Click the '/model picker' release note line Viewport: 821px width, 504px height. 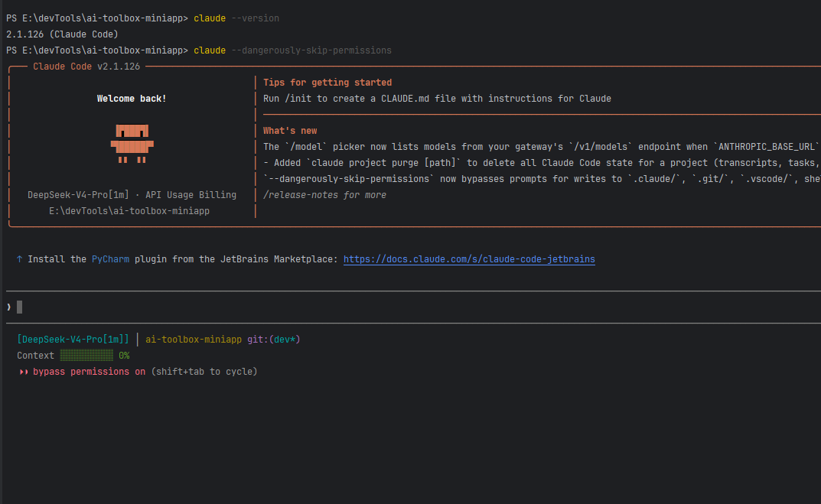pos(541,147)
